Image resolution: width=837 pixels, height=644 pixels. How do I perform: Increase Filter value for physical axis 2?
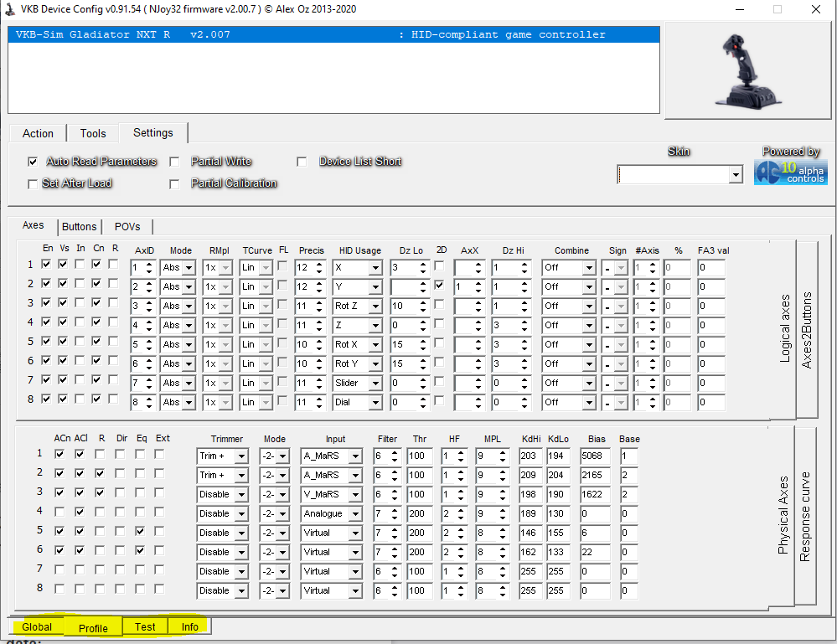395,471
